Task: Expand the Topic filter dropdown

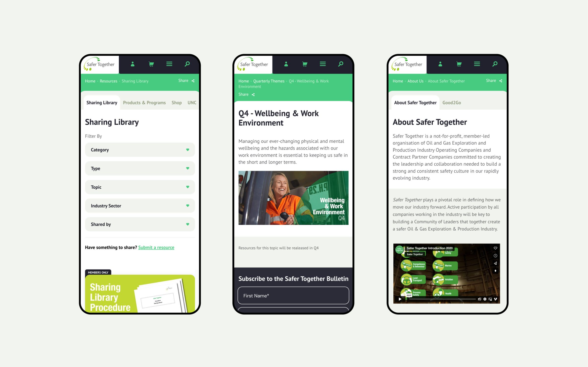Action: click(140, 186)
